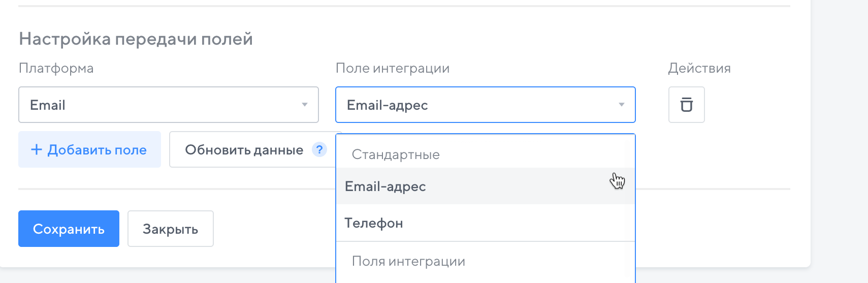Screen dimensions: 868x283
Task: Click the Платформа column label
Action: point(56,68)
